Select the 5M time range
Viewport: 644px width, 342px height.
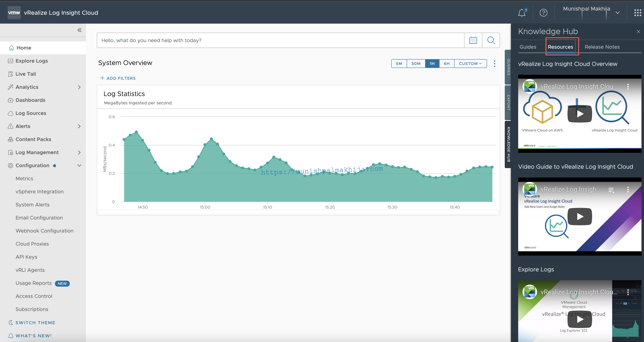(x=399, y=64)
